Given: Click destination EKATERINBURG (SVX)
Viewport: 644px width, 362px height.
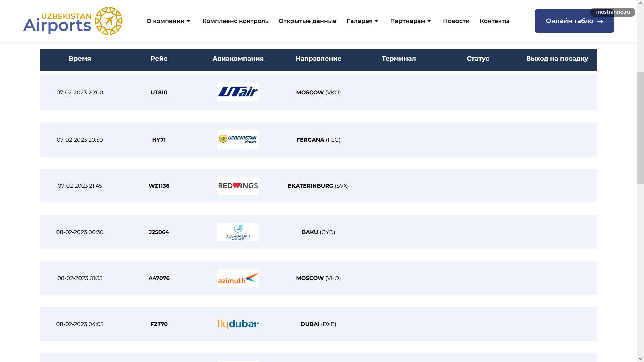Looking at the screenshot, I should tap(318, 186).
